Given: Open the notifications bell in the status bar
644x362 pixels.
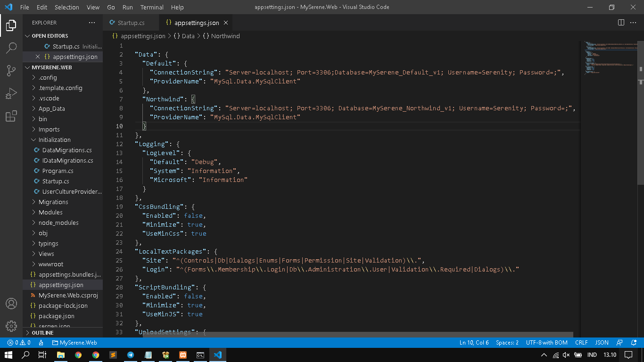Looking at the screenshot, I should (x=633, y=343).
